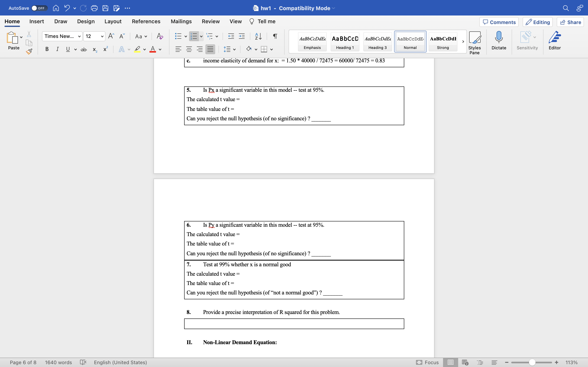Click the Clear Formatting icon
The width and height of the screenshot is (588, 367).
160,36
